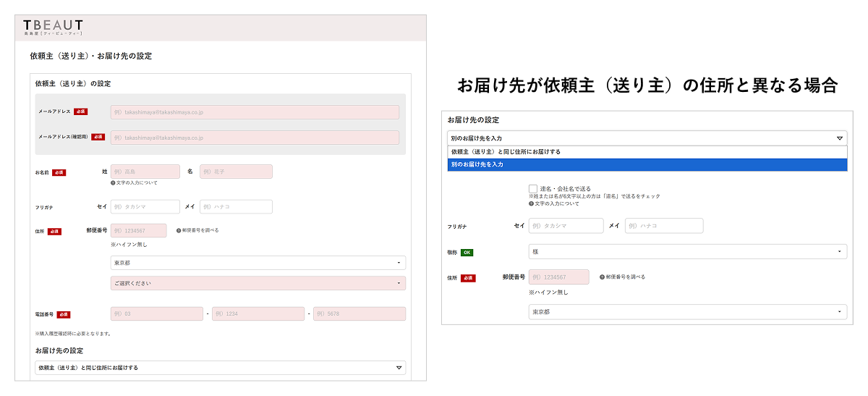Open 文字の入力について help below 連名 checkbox
The image size is (868, 396).
click(x=553, y=204)
